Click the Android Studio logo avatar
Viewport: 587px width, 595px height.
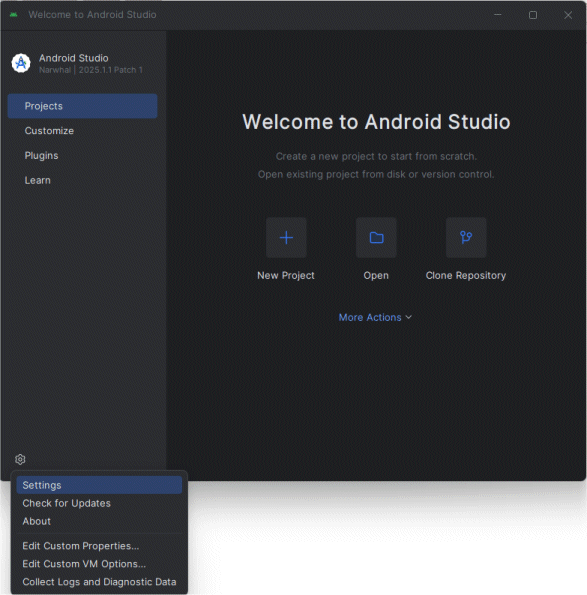(21, 63)
